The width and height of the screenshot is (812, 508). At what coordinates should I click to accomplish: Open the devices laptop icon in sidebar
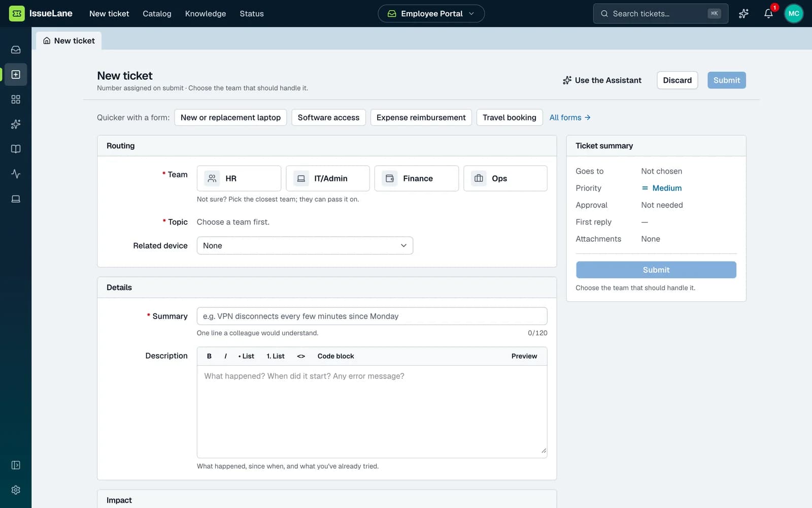click(x=16, y=199)
